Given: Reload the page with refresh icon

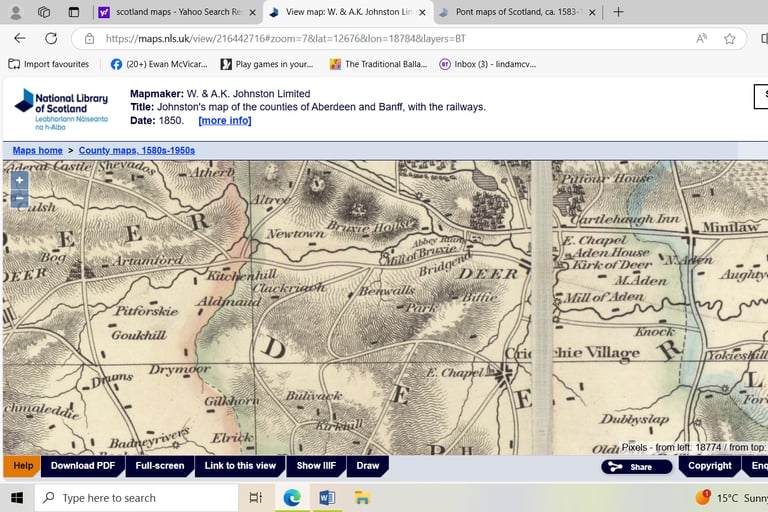Looking at the screenshot, I should click(51, 38).
